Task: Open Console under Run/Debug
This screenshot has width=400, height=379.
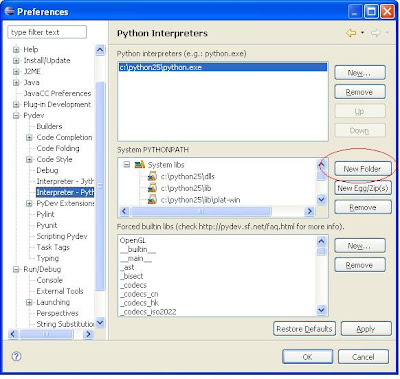Action: pos(49,280)
